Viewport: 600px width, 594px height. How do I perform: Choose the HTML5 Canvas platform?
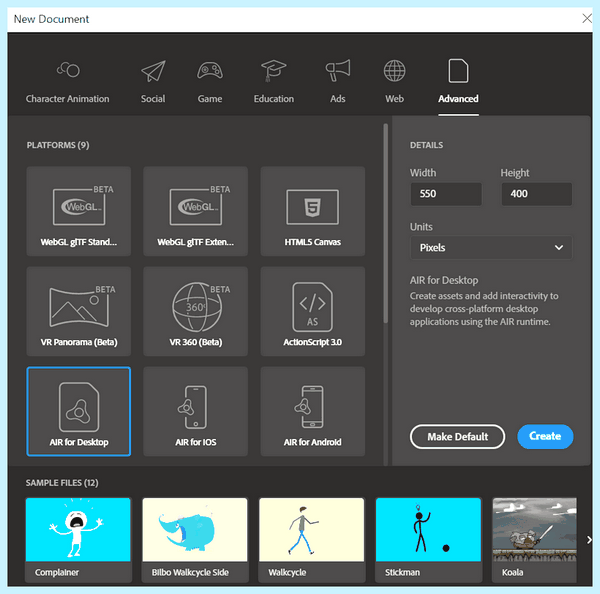coord(313,211)
